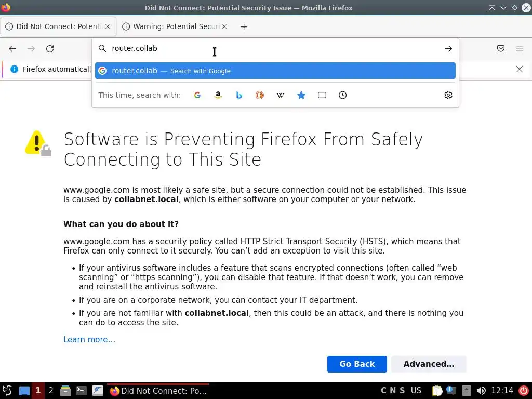Open the notification tray icon
Viewport: 532px width, 399px height.
451,391
